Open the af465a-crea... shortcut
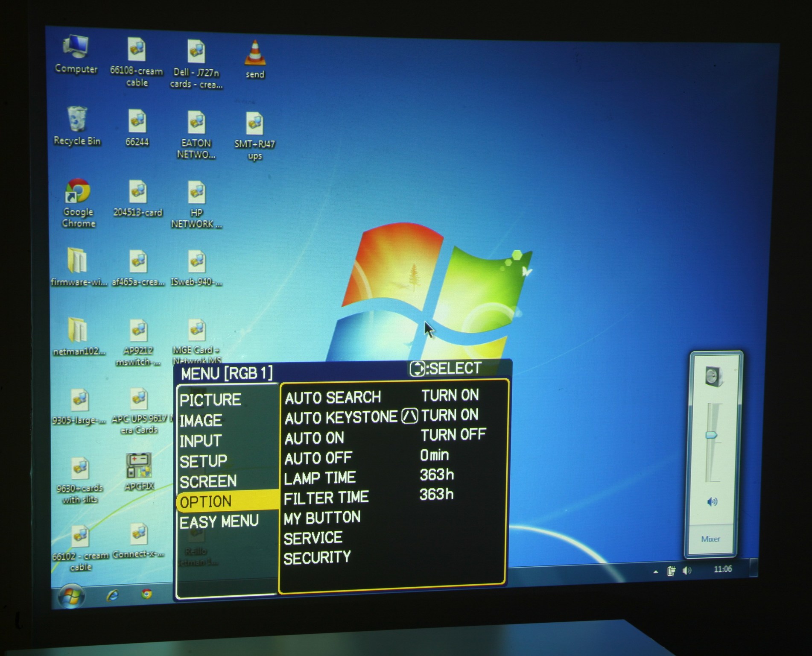The image size is (812, 656). tap(138, 268)
